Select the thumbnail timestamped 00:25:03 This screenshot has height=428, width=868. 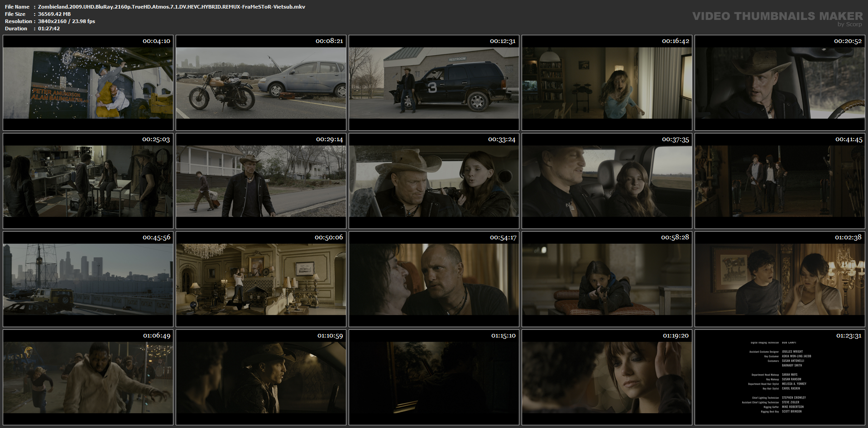(88, 181)
